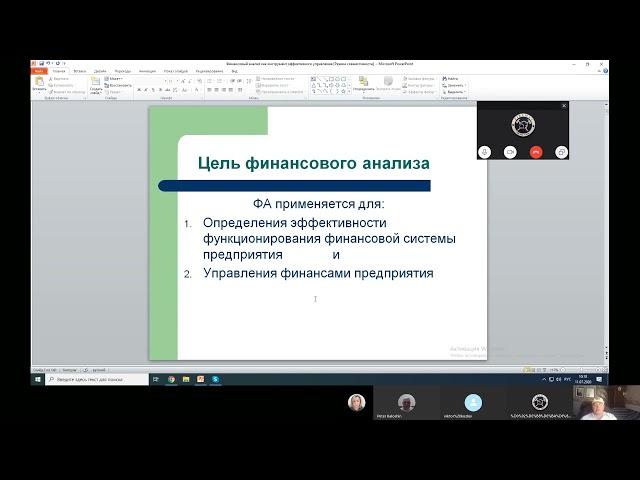The height and width of the screenshot is (480, 640).
Task: Click the pop-out call window icon
Action: tap(561, 151)
